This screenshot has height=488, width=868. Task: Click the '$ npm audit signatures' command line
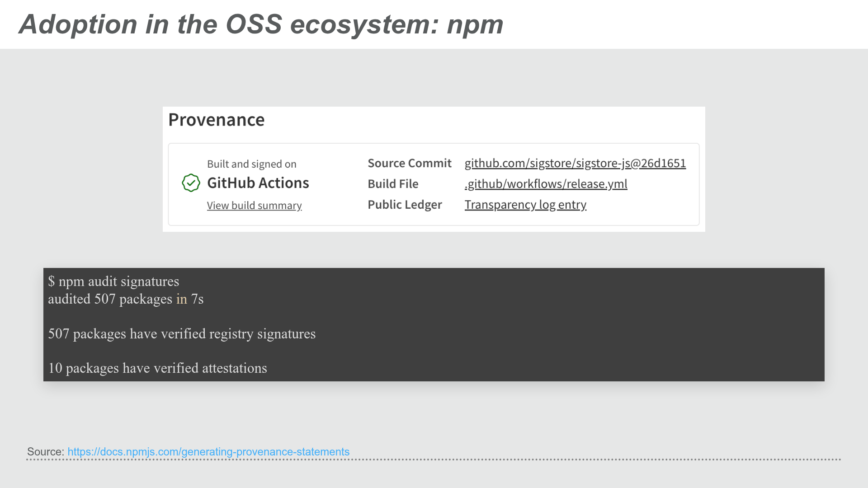[113, 282]
